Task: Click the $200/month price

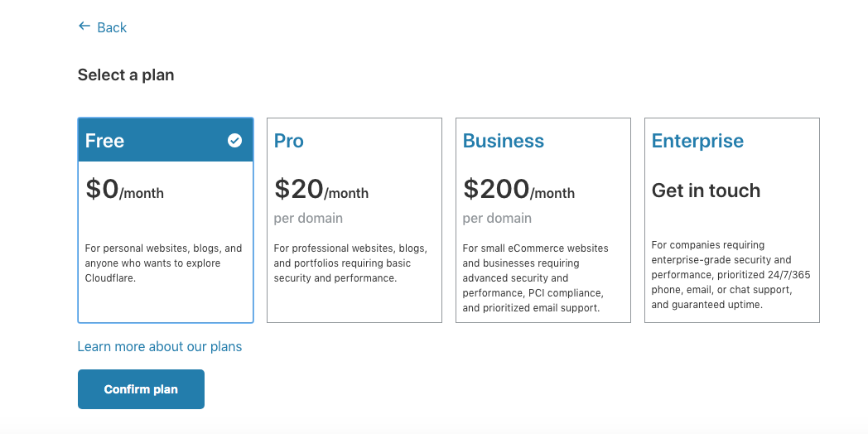Action: point(518,190)
